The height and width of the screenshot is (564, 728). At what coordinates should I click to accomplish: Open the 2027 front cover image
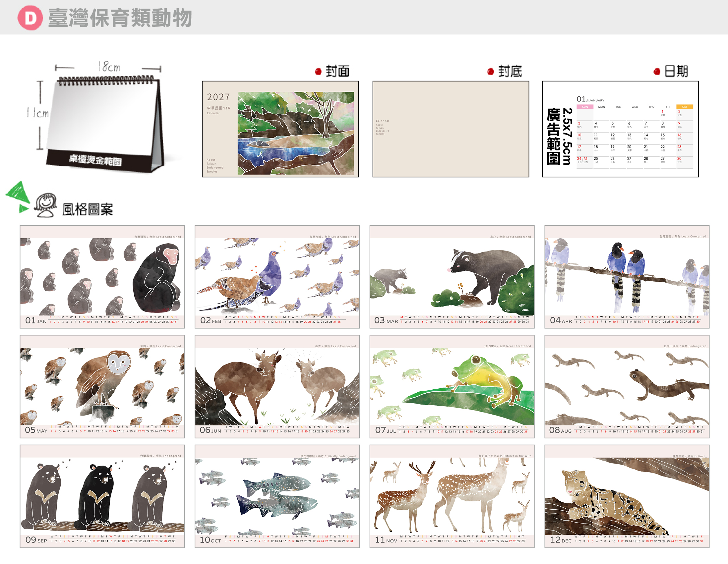tap(280, 129)
